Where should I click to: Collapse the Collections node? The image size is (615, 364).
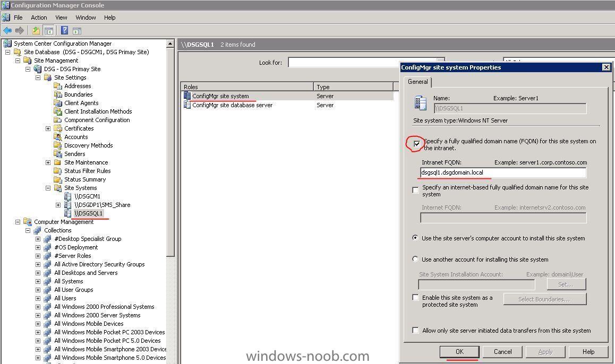click(x=28, y=230)
